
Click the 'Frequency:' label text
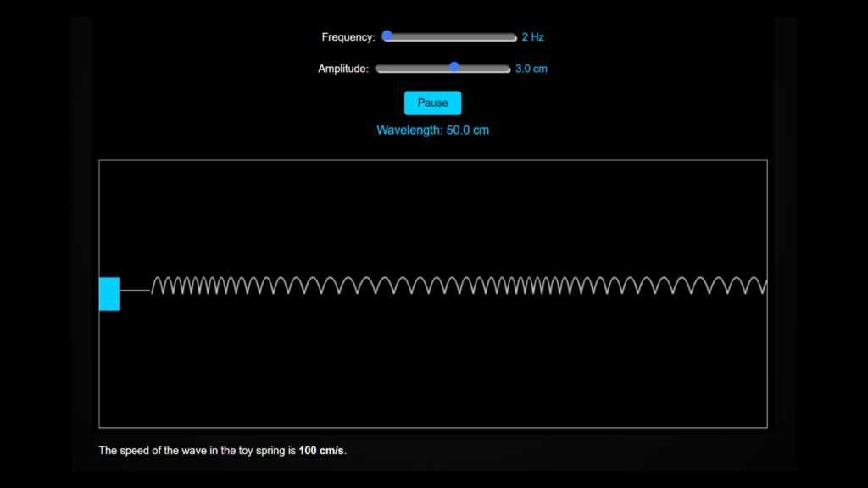(348, 36)
